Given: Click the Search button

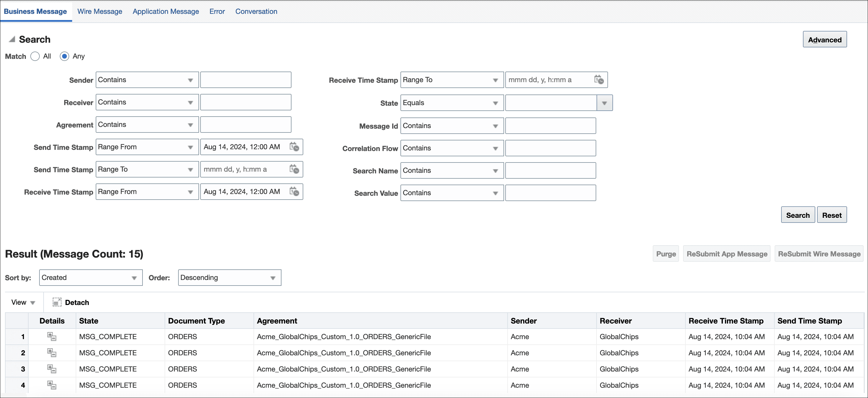Looking at the screenshot, I should click(x=798, y=215).
